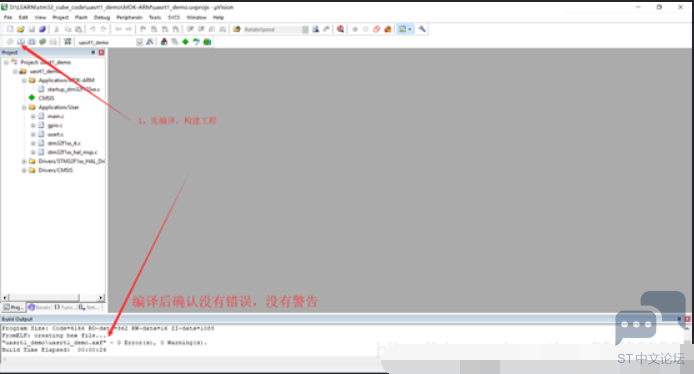Click the Pack Installer icon
This screenshot has height=374, width=694.
pos(207,42)
